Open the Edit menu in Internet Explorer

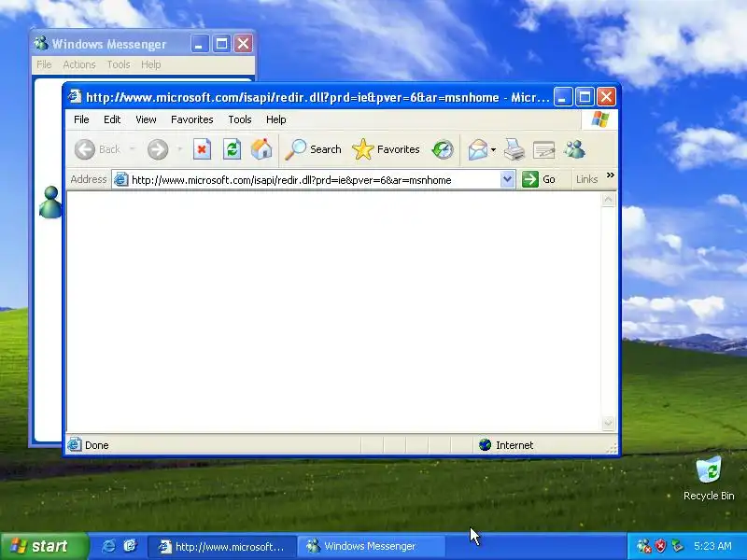click(x=112, y=119)
